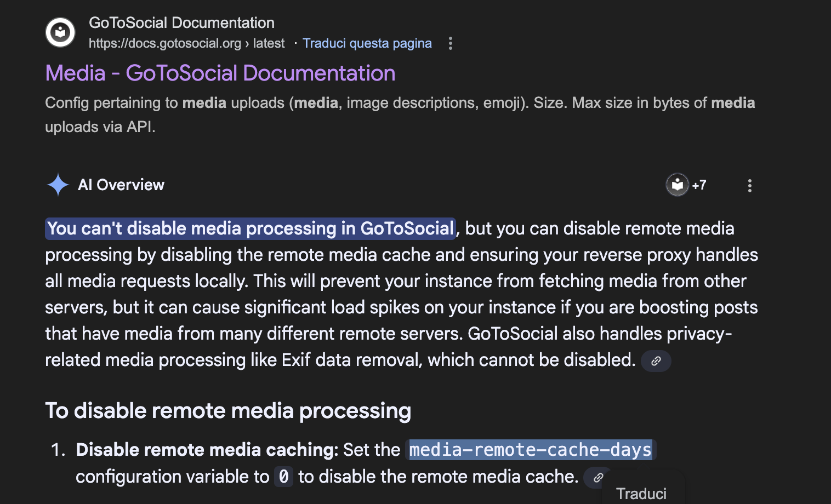Open the AI Overview sources avatar icon

[x=678, y=185]
